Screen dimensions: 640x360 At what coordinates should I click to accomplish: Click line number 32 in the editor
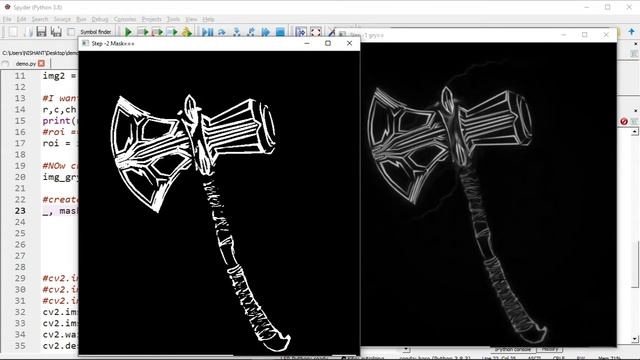(x=20, y=312)
